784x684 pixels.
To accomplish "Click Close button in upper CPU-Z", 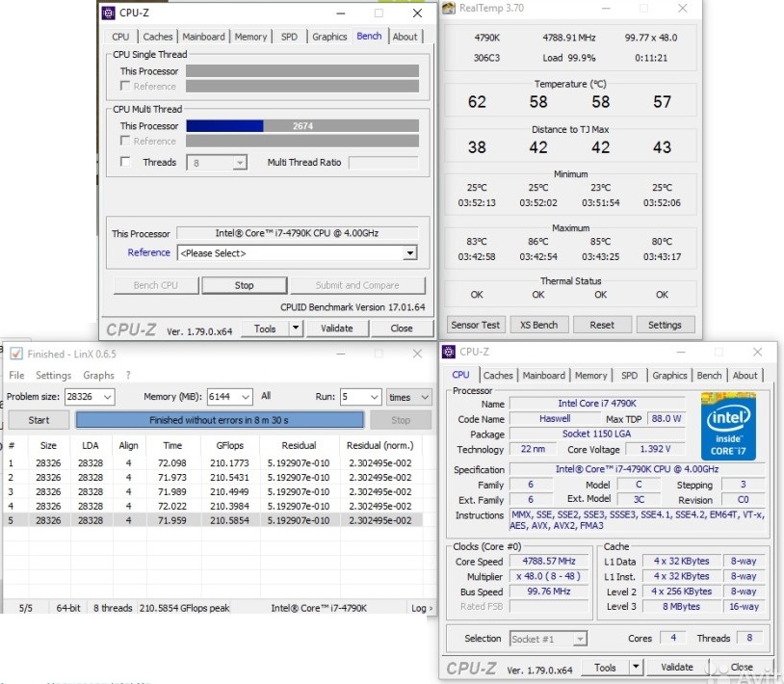I will [x=402, y=329].
